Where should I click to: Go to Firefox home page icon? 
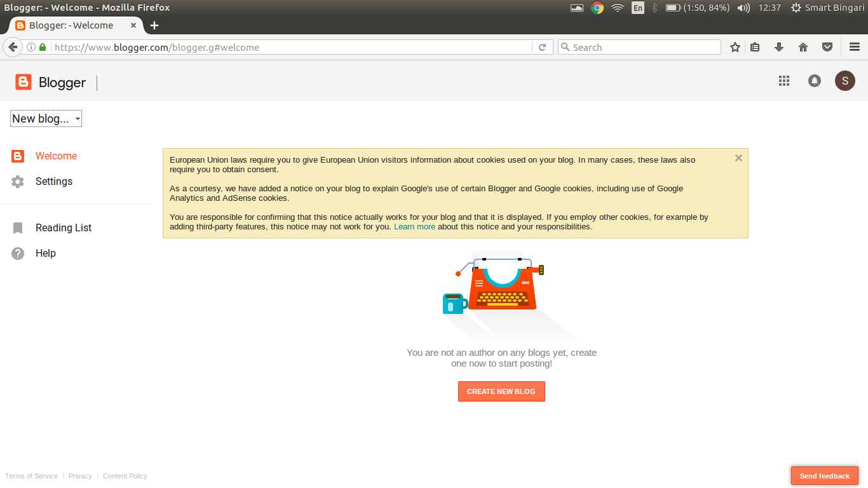(x=803, y=47)
